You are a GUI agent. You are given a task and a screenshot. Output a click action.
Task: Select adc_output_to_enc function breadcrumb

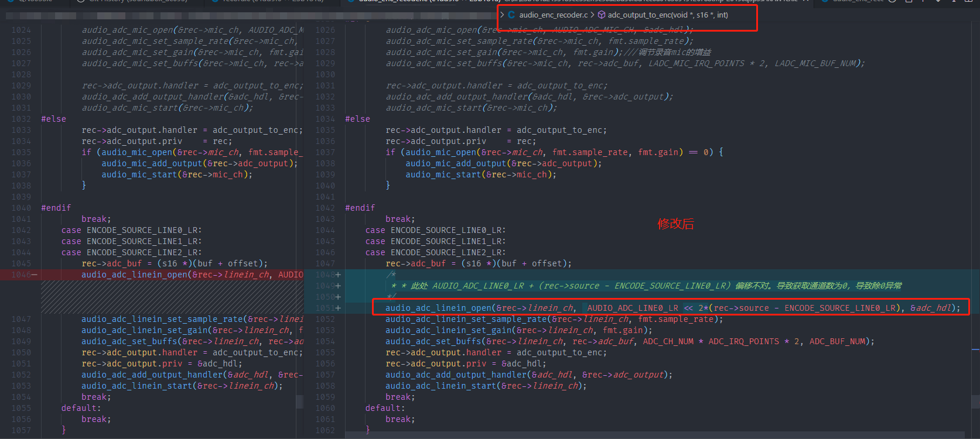coord(668,15)
